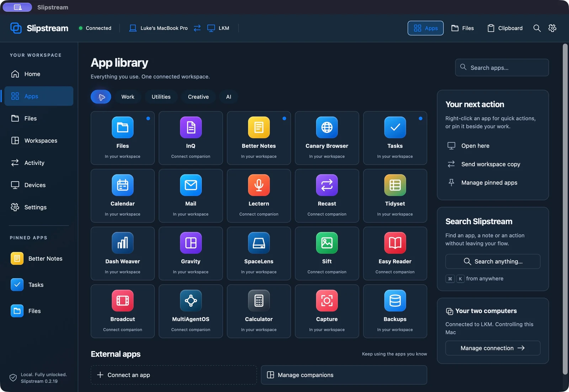Switch to Files tab in top bar
Screen dimensions: 569x392
pyautogui.click(x=462, y=28)
